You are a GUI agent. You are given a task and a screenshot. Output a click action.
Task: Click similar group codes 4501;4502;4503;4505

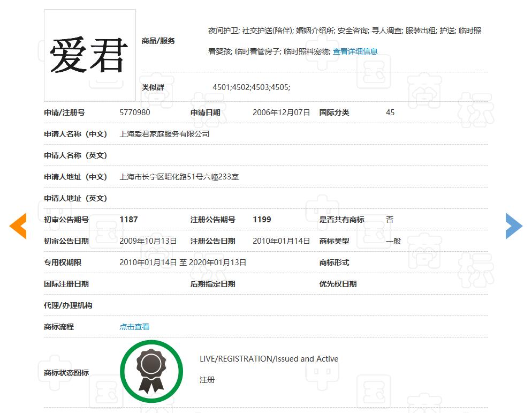click(x=251, y=87)
